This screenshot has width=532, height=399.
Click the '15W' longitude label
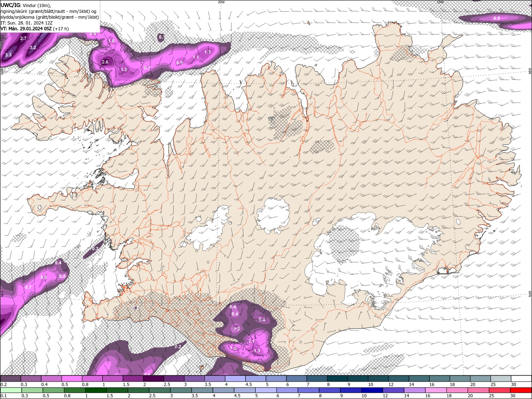click(x=440, y=2)
